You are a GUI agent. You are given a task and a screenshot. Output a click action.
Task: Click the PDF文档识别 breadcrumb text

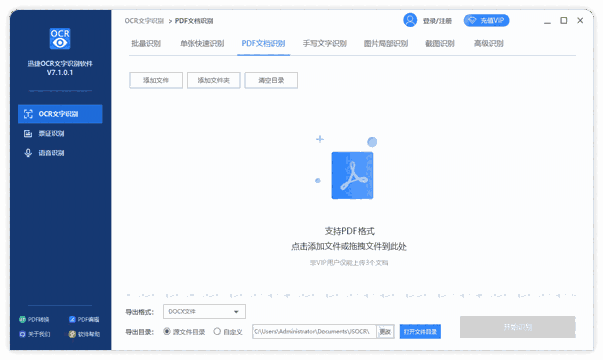[194, 21]
